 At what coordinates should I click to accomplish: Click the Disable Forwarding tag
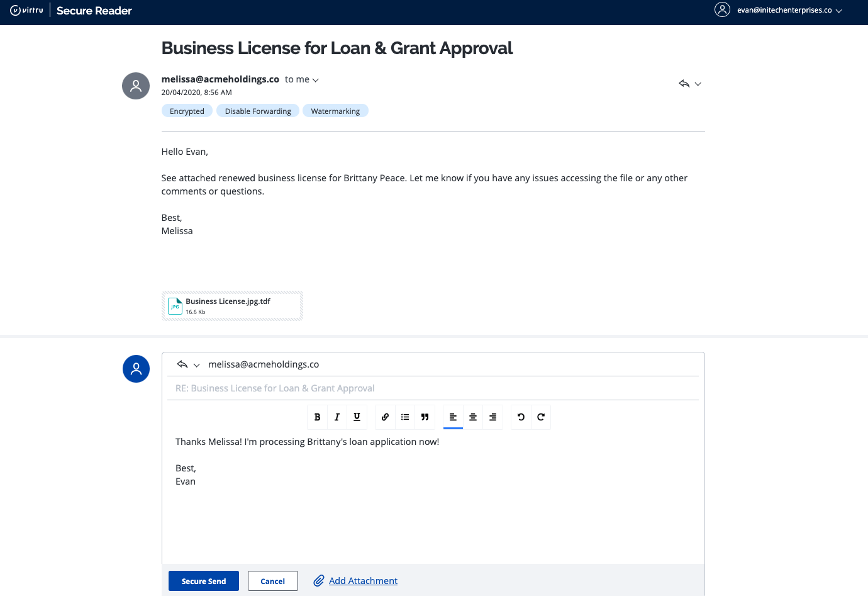tap(258, 111)
